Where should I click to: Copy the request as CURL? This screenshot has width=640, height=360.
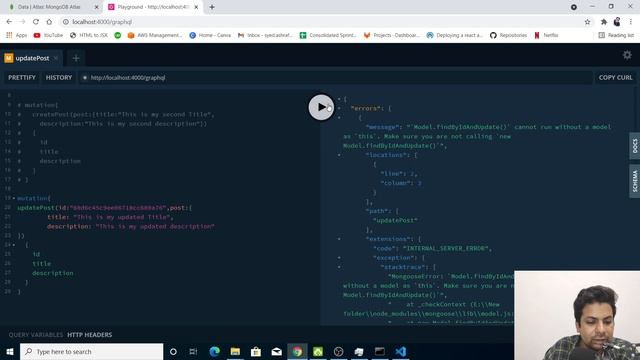coord(615,78)
